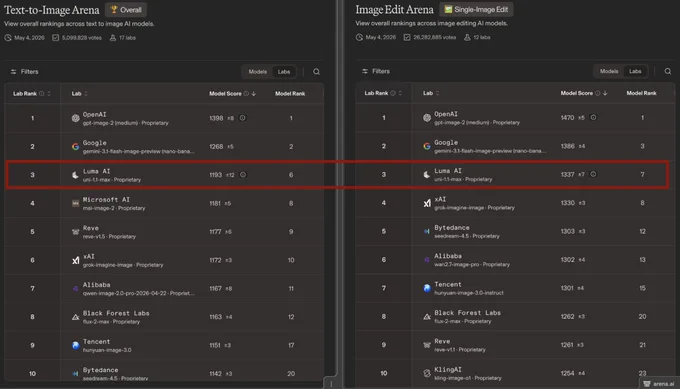Open search in Image Edit Arena panel
Screen dimensions: 680x389
(x=668, y=71)
